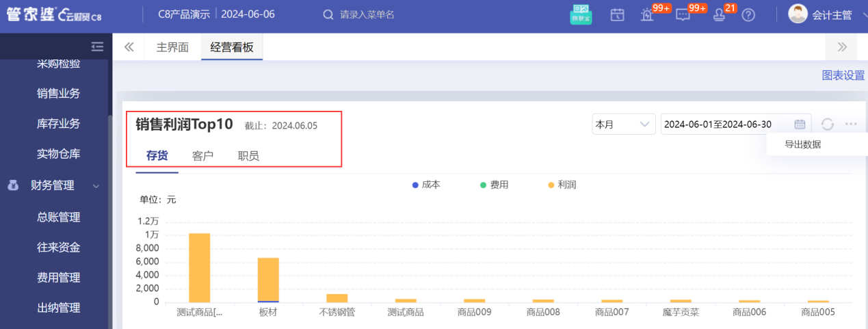Image resolution: width=868 pixels, height=329 pixels.
Task: Collapse the sidebar with hamburger icon
Action: 97,47
